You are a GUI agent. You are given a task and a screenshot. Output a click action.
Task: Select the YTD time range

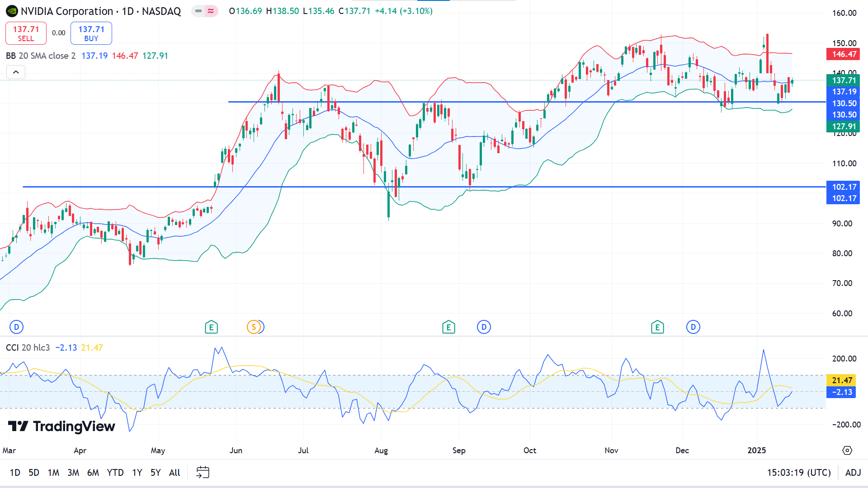115,473
